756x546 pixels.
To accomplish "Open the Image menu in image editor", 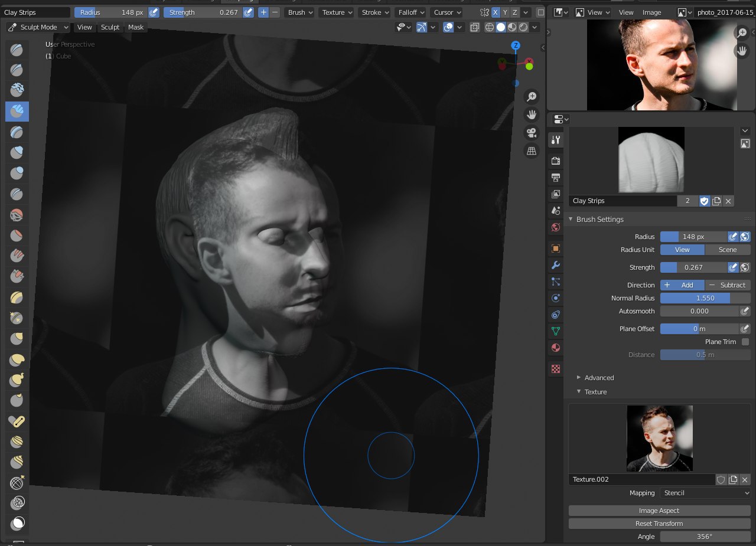I will (x=651, y=12).
